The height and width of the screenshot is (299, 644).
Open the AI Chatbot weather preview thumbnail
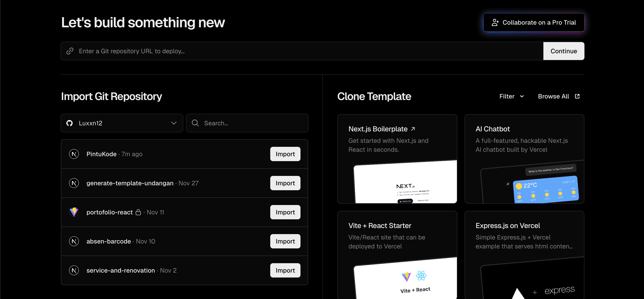coord(532,182)
